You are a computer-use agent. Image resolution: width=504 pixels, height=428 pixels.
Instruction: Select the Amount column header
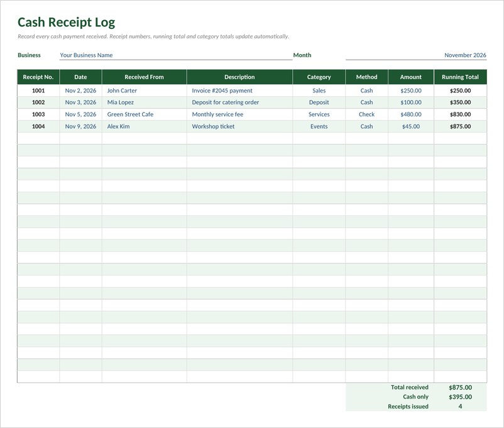411,77
